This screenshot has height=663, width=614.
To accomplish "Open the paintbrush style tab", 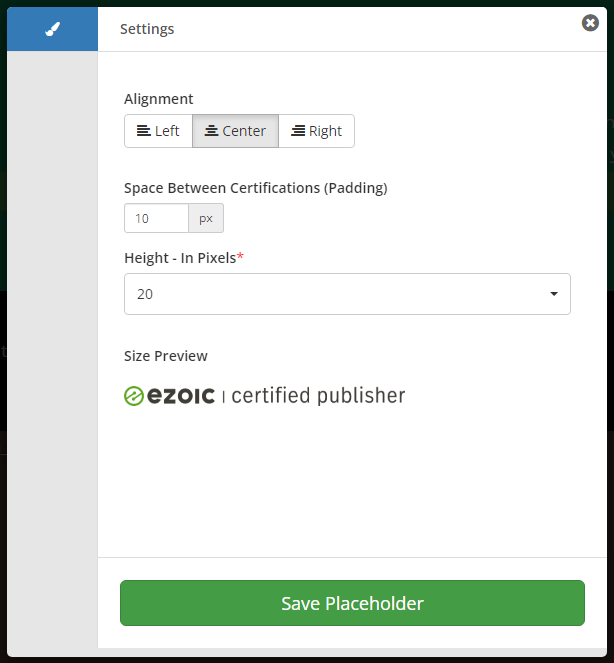I will tap(53, 29).
